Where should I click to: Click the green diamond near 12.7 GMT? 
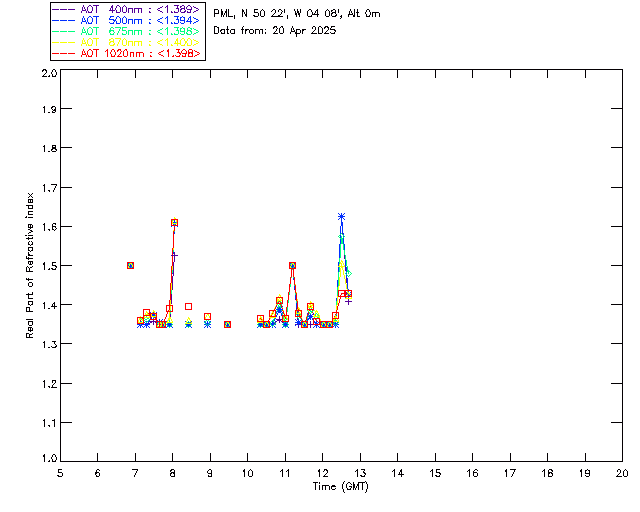pos(348,274)
